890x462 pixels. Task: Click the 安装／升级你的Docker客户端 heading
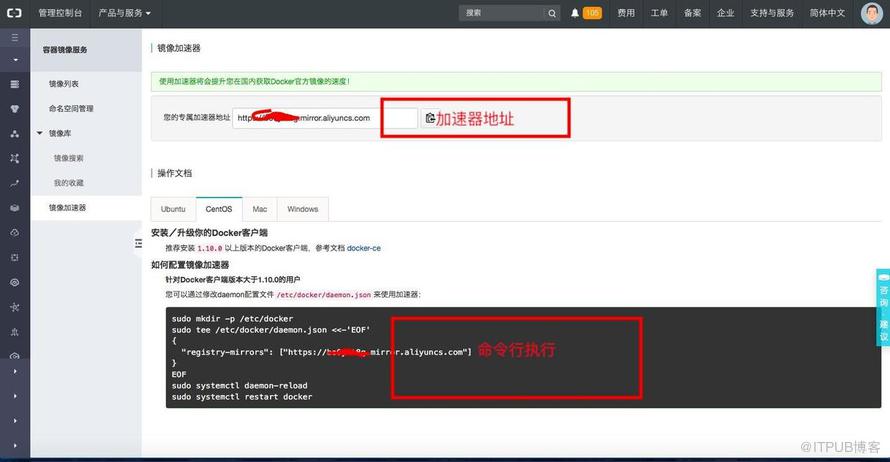pyautogui.click(x=209, y=233)
